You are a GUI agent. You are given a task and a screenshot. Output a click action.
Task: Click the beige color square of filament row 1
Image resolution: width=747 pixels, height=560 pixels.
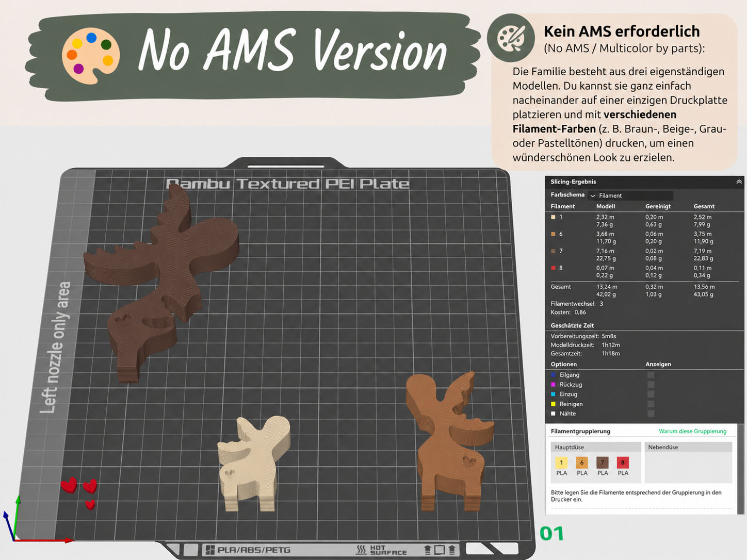click(554, 217)
